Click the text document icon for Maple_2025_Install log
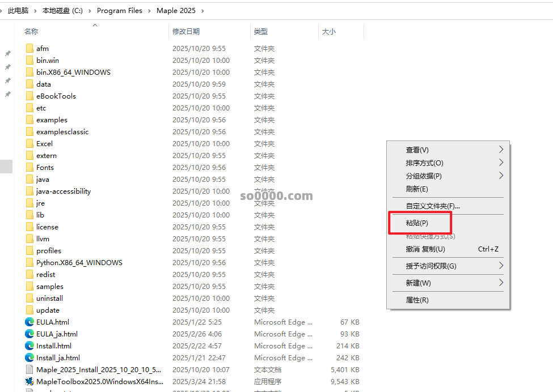Viewport: 553px width, 392px height. pyautogui.click(x=29, y=369)
